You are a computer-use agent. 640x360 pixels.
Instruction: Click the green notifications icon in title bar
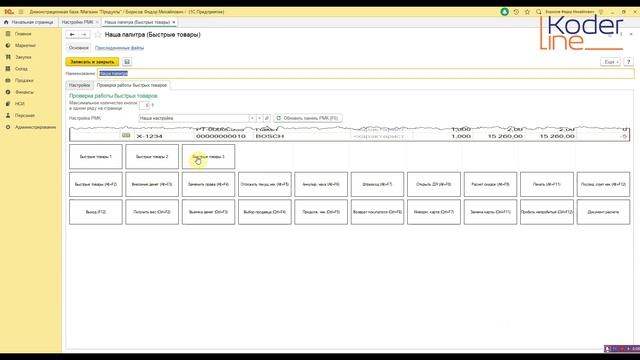pyautogui.click(x=504, y=12)
